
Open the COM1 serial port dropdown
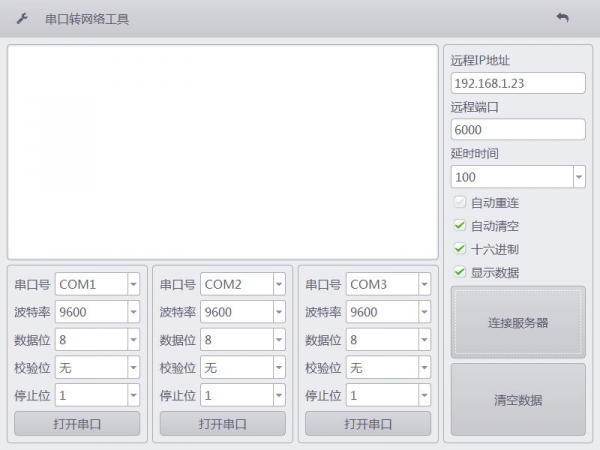(133, 284)
